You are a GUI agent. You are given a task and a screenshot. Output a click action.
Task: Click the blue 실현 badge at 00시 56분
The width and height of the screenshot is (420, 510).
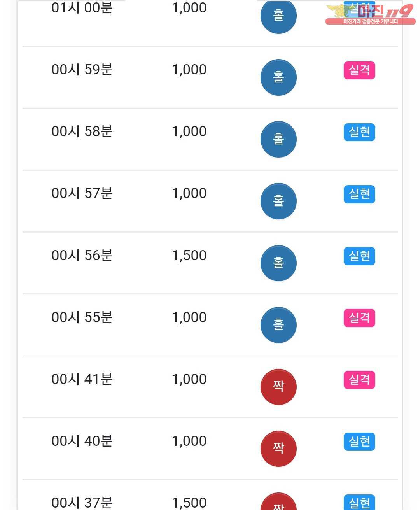click(x=359, y=256)
